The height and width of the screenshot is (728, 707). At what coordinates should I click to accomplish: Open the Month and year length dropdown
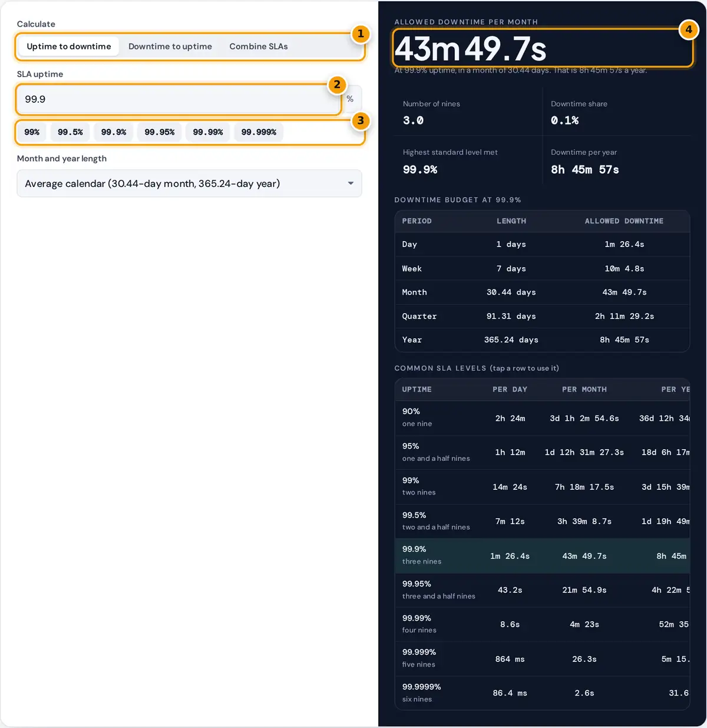tap(189, 183)
